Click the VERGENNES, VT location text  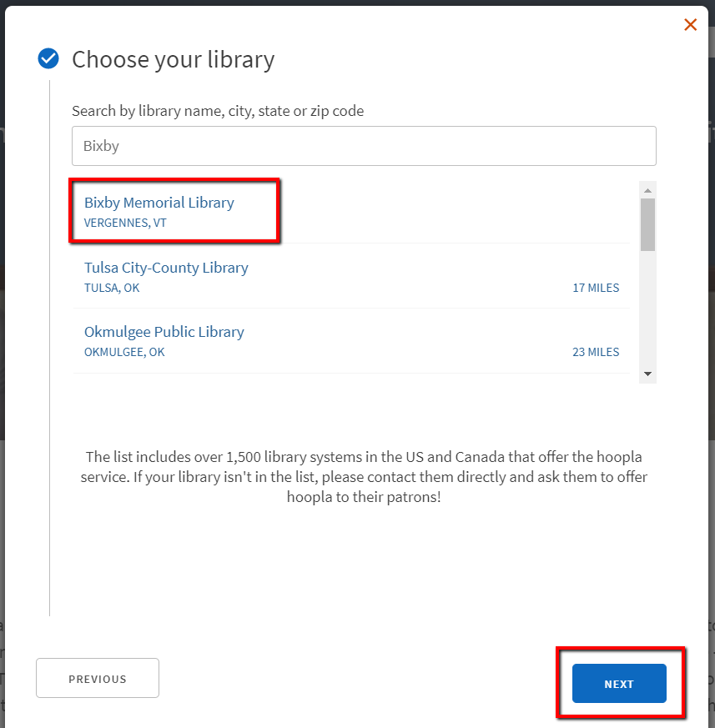coord(125,223)
